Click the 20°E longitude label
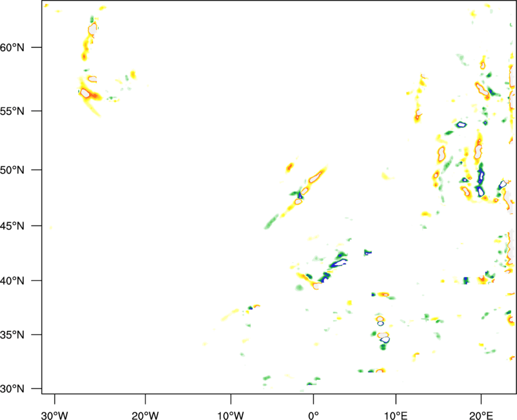 [x=481, y=415]
